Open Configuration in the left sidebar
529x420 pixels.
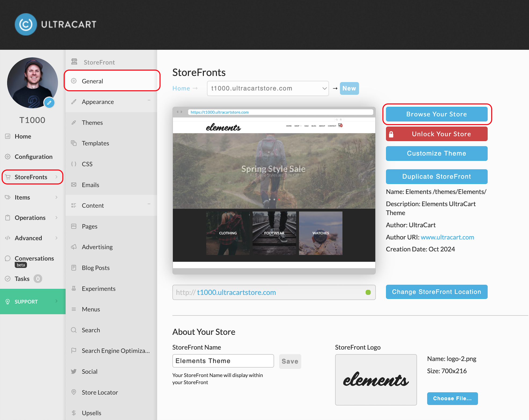(x=34, y=157)
